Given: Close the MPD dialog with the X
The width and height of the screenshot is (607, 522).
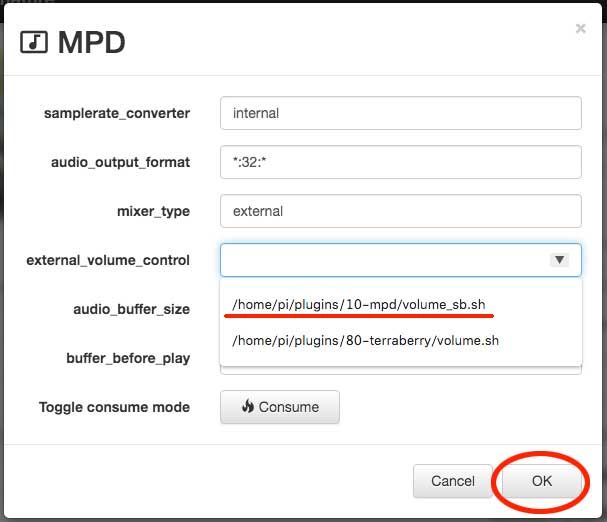Looking at the screenshot, I should pos(580,28).
